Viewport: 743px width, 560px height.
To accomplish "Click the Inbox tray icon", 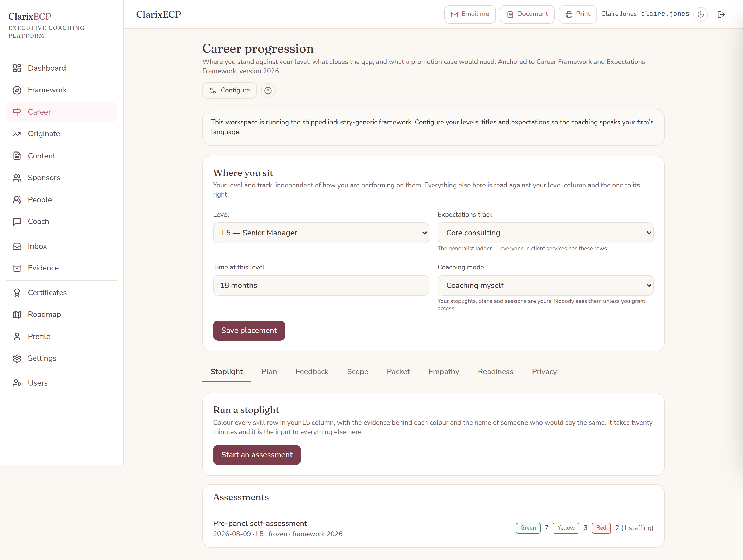I will tap(17, 246).
